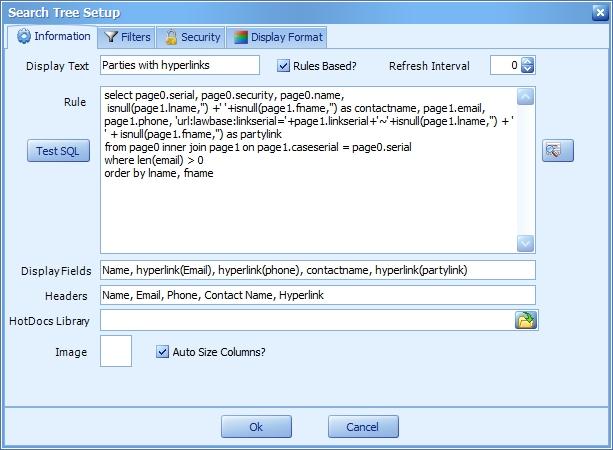
Task: Close the Search Tree Setup dialog
Action: pos(600,13)
